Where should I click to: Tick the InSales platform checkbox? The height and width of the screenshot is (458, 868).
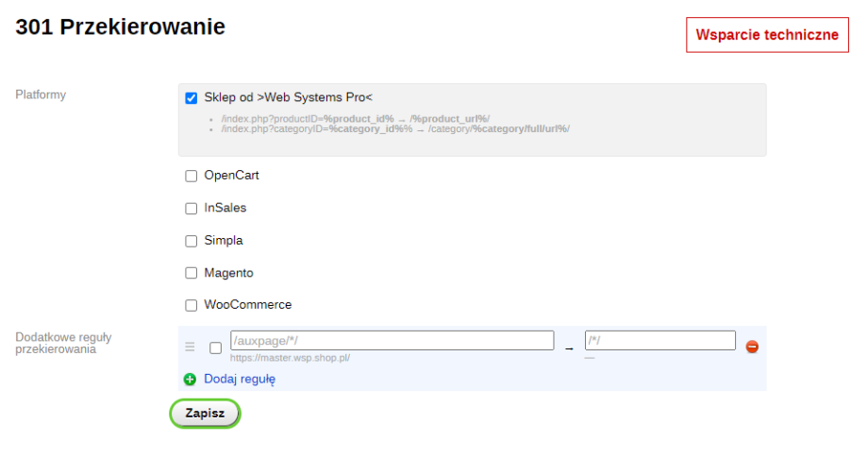click(x=192, y=209)
